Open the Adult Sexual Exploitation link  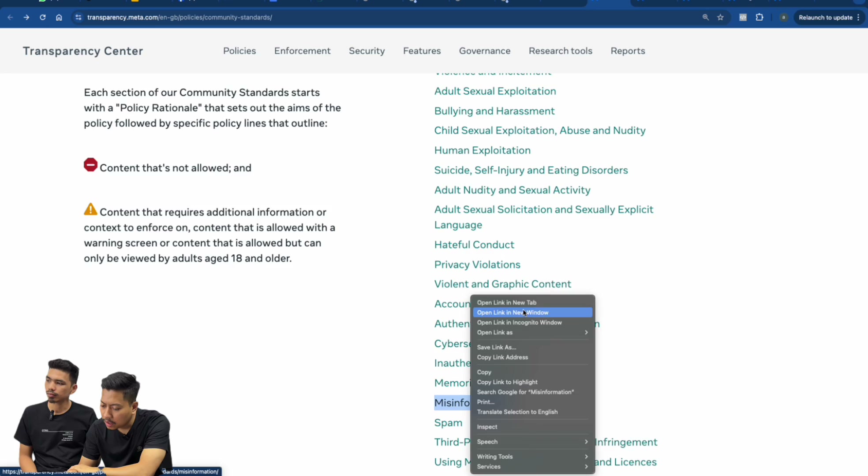495,91
